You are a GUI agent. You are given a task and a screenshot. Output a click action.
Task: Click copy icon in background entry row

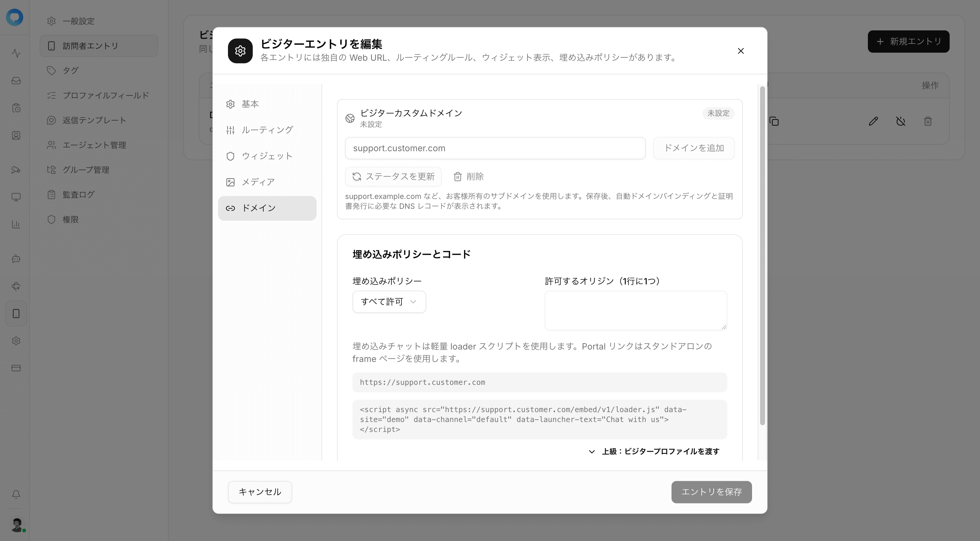774,121
